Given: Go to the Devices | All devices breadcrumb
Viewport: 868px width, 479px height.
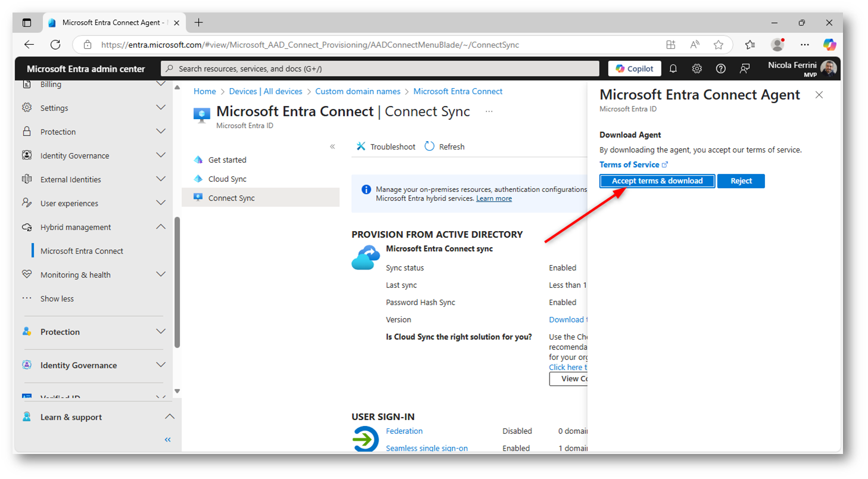Looking at the screenshot, I should click(x=266, y=91).
